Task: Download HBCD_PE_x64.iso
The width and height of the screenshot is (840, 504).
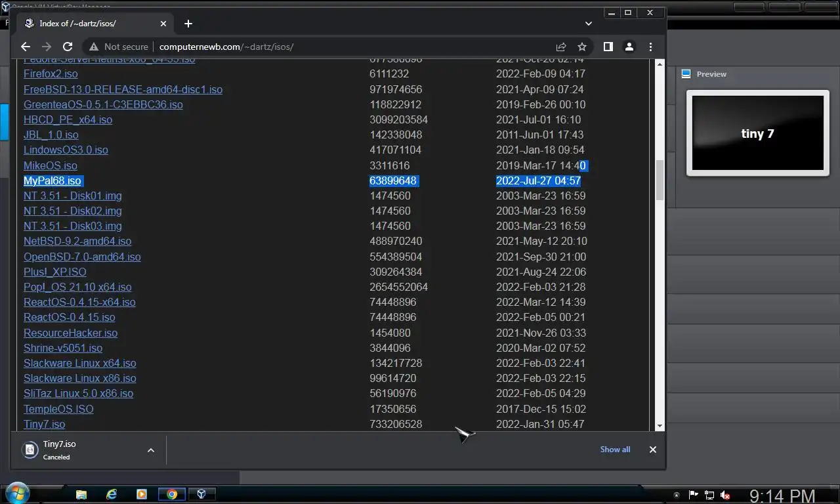Action: pos(68,119)
